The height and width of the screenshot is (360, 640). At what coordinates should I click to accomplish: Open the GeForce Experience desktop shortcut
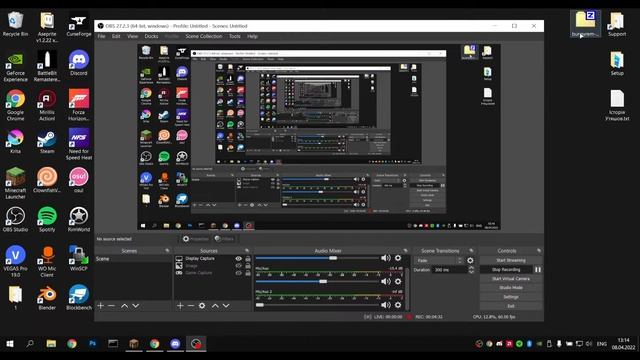coord(15,67)
